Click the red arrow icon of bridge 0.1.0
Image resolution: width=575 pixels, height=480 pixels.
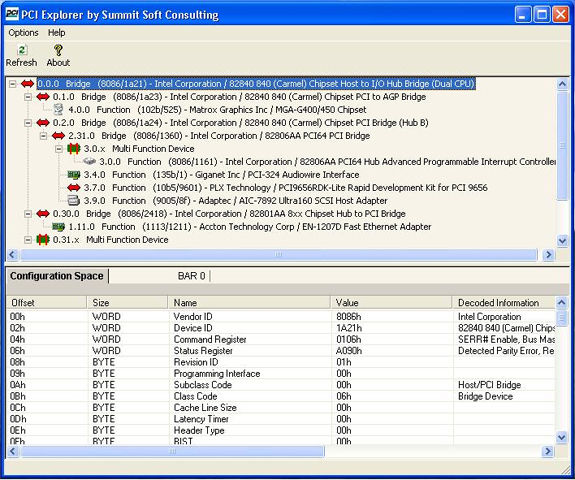(x=43, y=97)
